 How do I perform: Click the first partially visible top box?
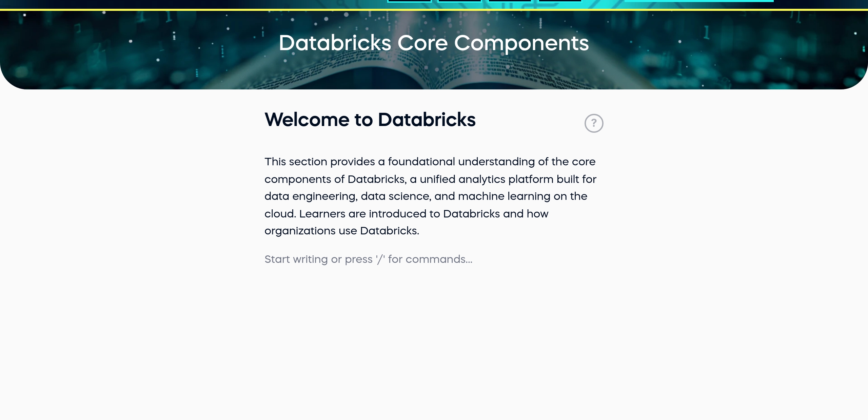click(x=409, y=1)
